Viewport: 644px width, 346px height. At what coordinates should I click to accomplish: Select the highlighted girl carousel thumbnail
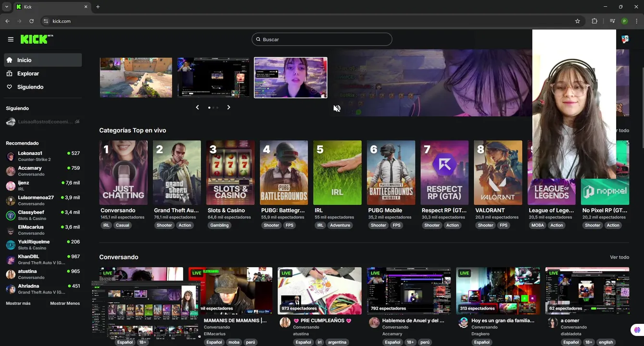pyautogui.click(x=290, y=77)
